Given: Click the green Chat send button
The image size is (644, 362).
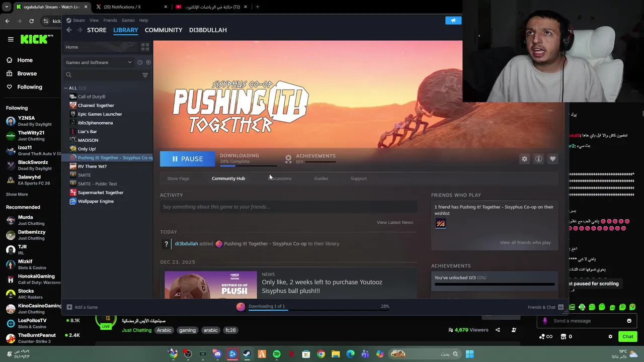Looking at the screenshot, I should (628, 337).
